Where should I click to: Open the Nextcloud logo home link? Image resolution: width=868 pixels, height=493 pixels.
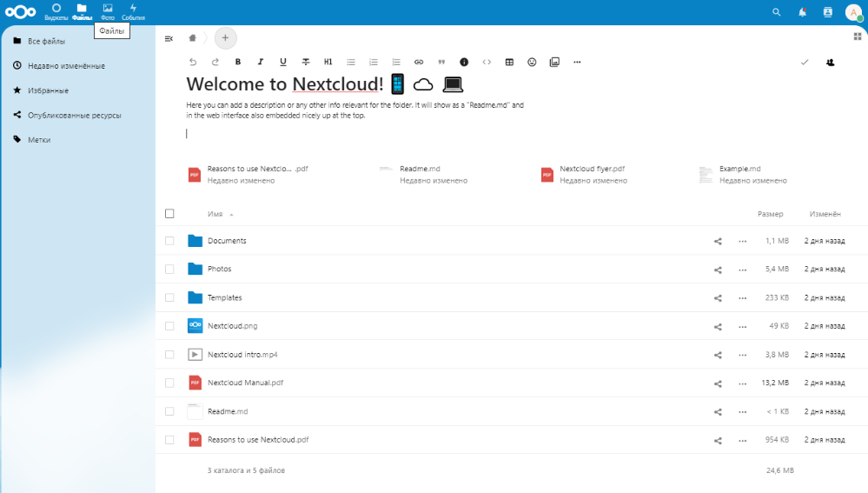click(x=21, y=11)
